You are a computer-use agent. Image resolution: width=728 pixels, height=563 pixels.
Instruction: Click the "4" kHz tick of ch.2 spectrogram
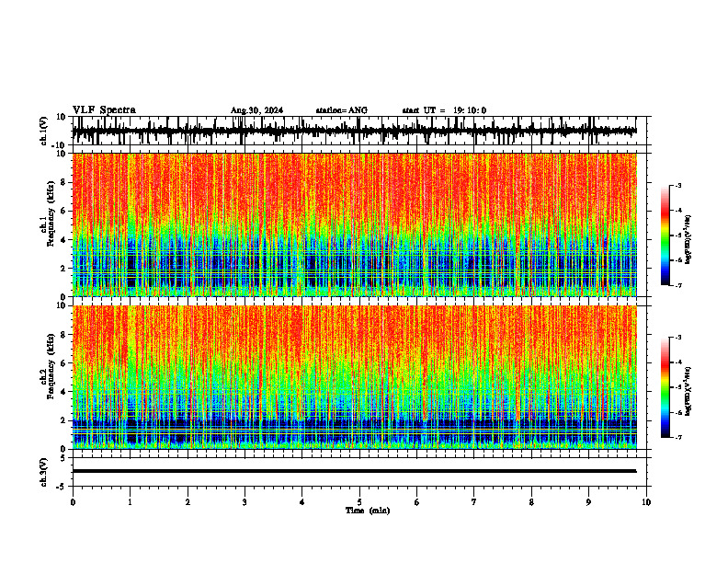(x=63, y=392)
